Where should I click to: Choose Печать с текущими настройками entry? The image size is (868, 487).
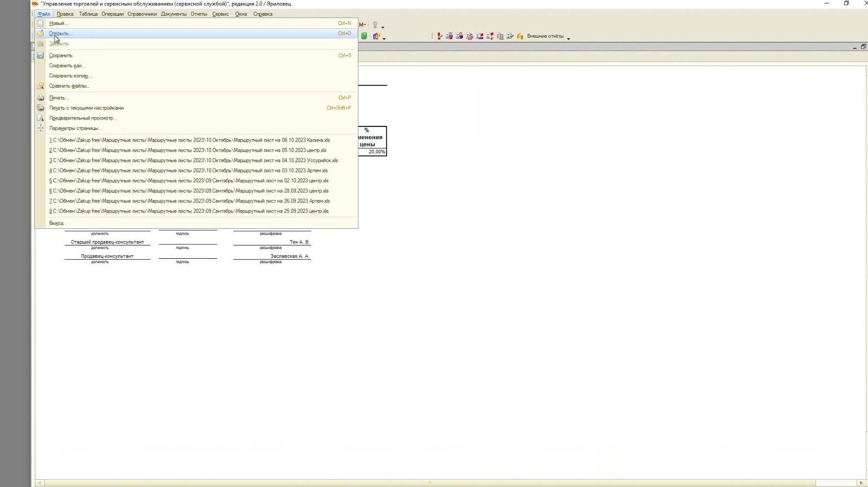[x=196, y=108]
